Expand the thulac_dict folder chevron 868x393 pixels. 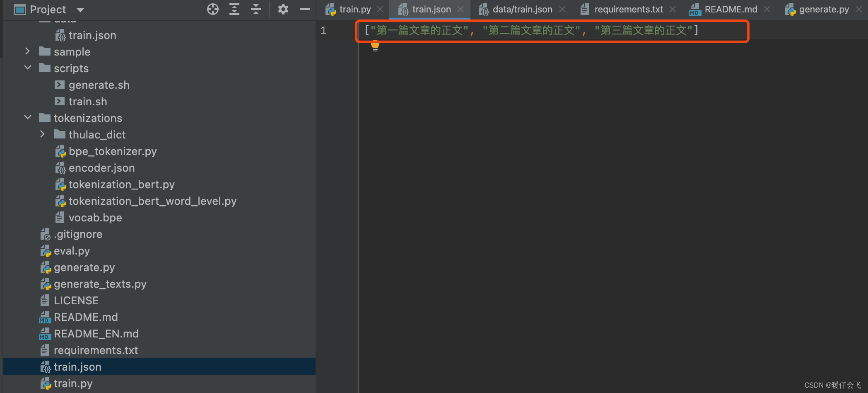pos(42,134)
